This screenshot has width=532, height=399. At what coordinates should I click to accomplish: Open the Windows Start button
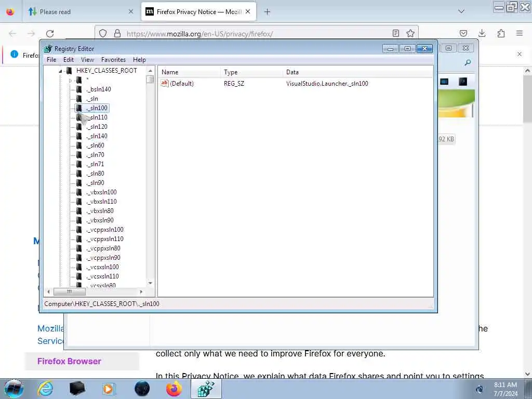(14, 389)
